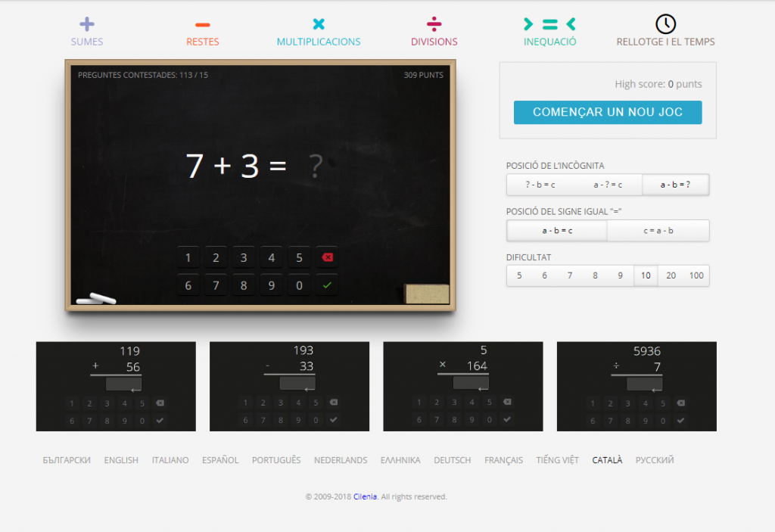Confirm answer with green checkmark key
The width and height of the screenshot is (775, 532).
click(327, 285)
